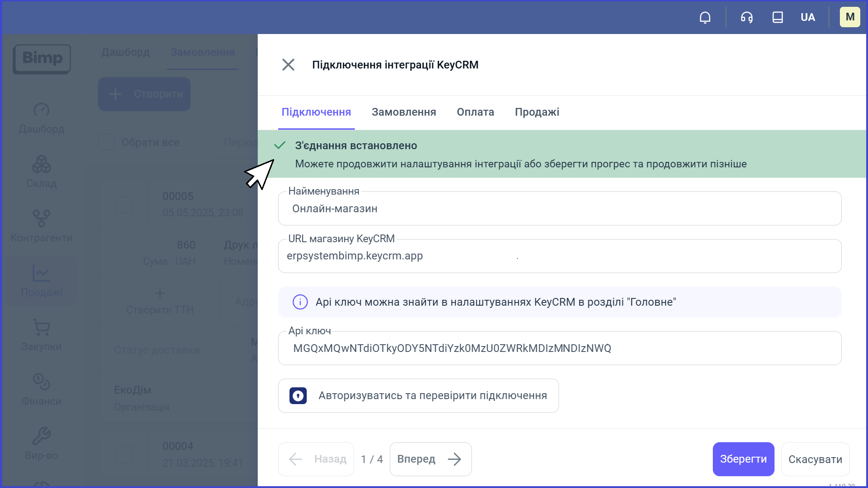Screen dimensions: 868x488
Task: Click the Bimp logo
Action: [42, 59]
